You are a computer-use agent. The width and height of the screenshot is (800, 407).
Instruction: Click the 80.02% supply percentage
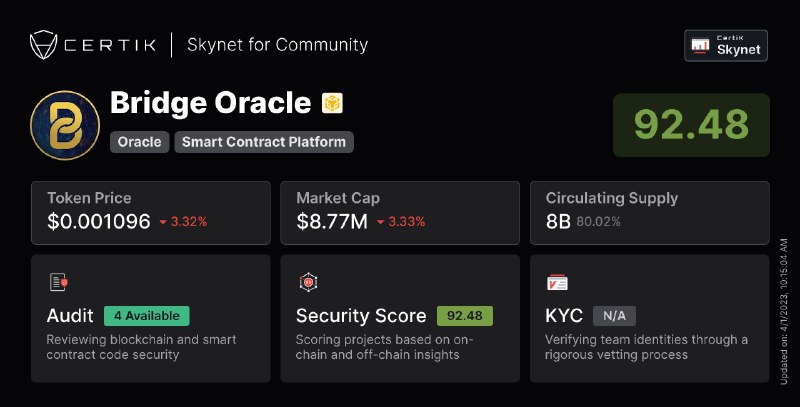598,222
